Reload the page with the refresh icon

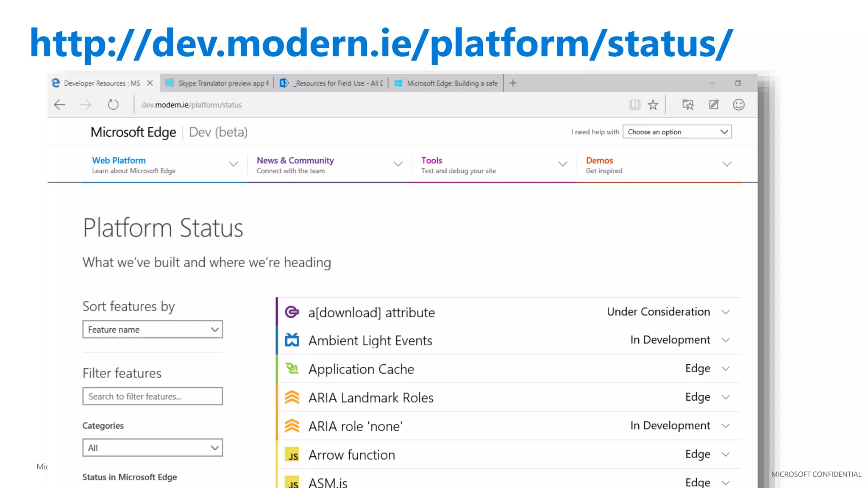click(113, 105)
